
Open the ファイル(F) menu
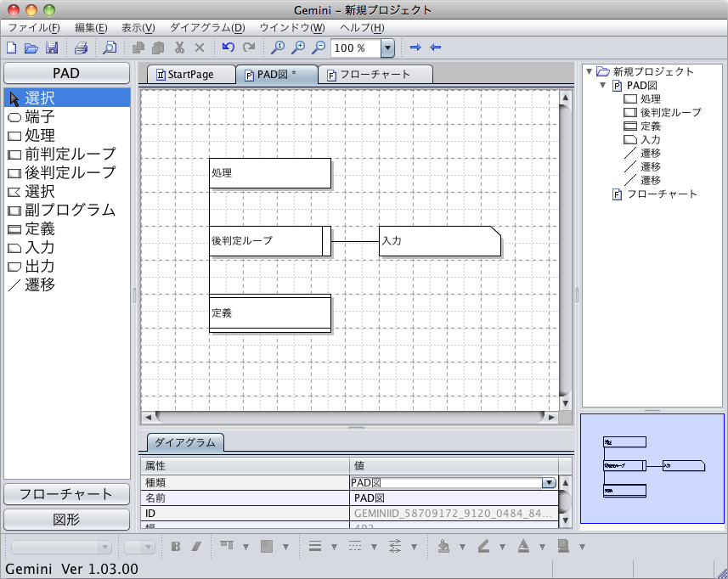pyautogui.click(x=34, y=28)
